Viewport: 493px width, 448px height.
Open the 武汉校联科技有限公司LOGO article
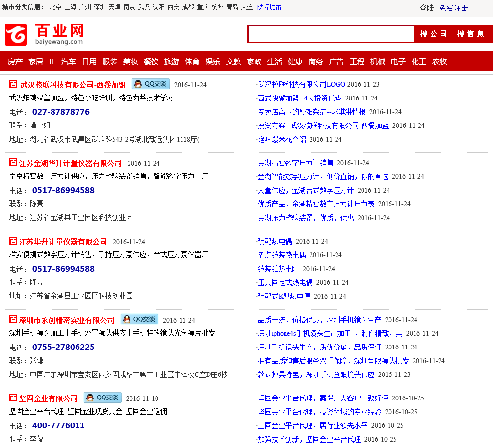click(x=302, y=84)
